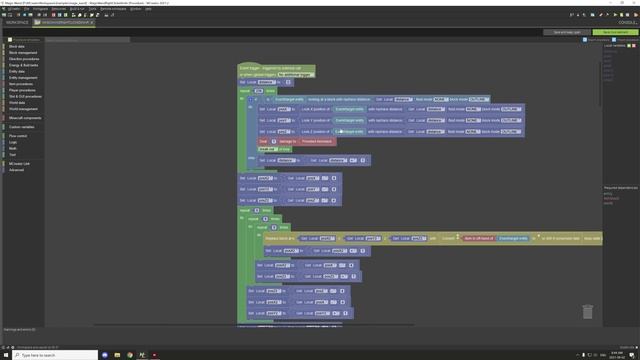
Task: Open the World data category
Action: 17,103
